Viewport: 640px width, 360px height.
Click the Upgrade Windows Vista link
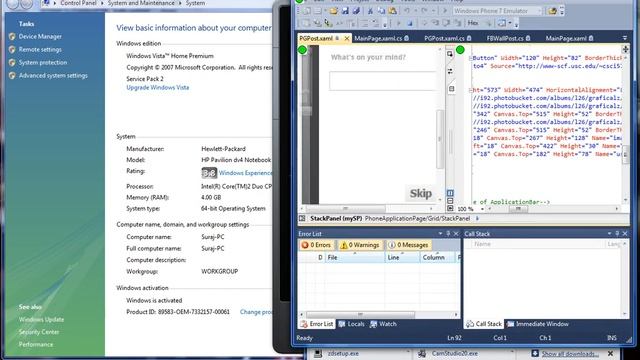[158, 88]
